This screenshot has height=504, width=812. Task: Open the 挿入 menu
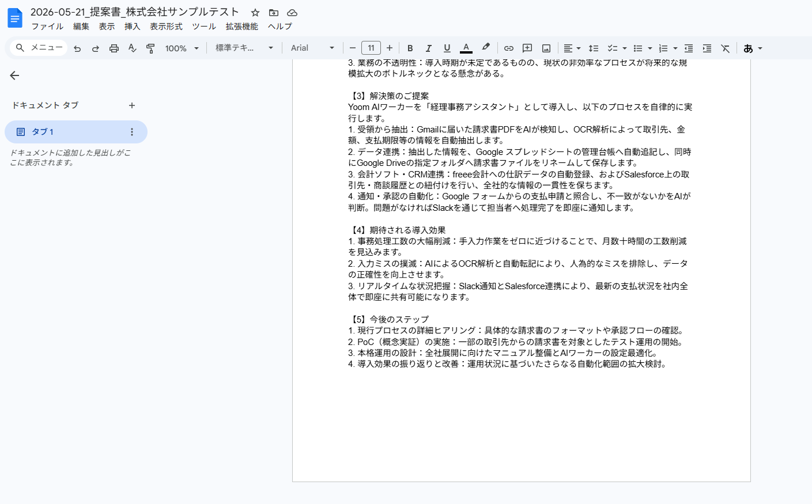tap(132, 26)
